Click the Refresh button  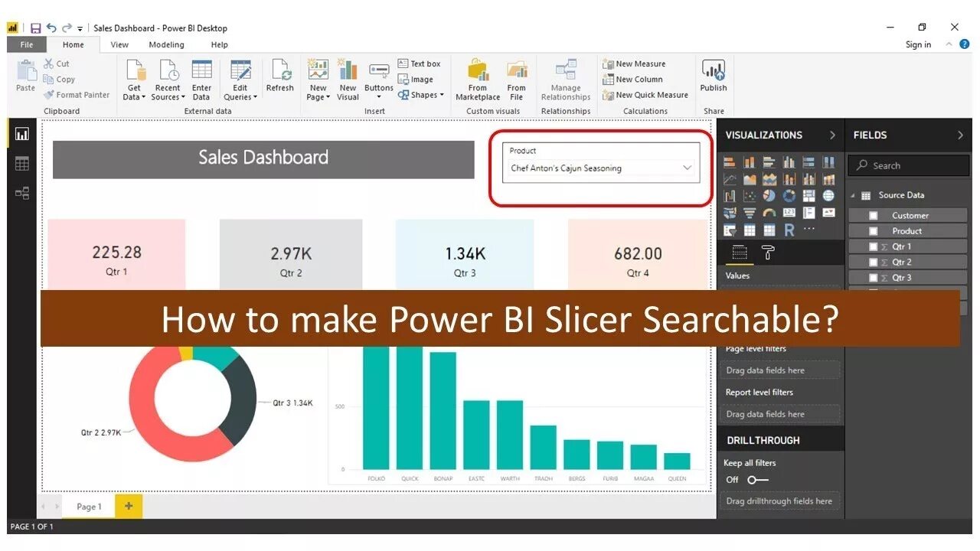(279, 77)
